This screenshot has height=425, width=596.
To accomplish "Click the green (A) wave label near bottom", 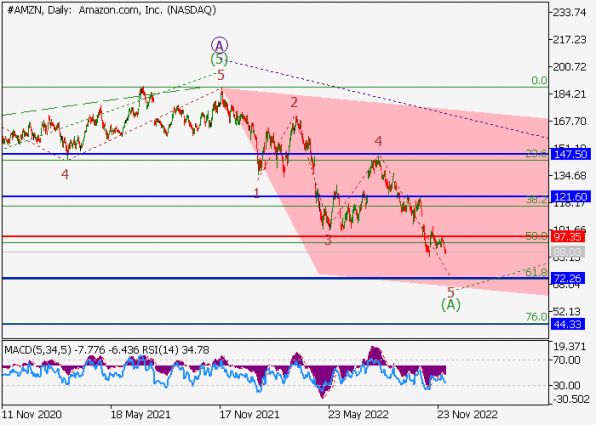I will point(451,305).
